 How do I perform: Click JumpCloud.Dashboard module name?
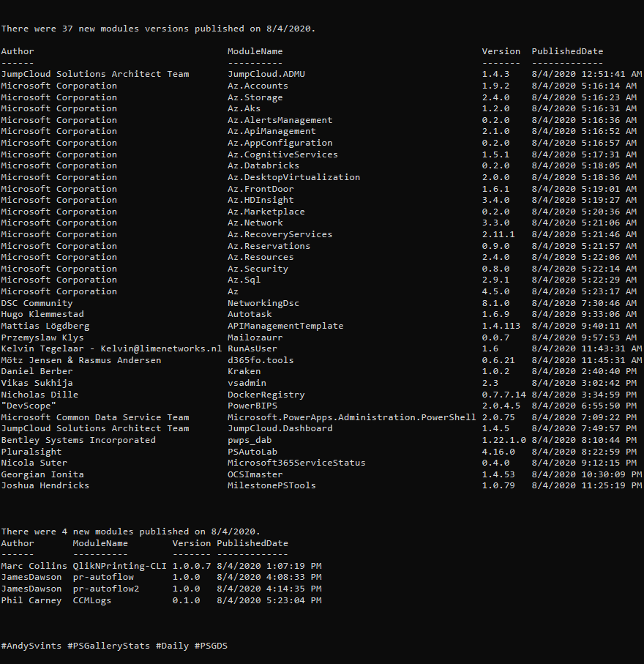(x=280, y=428)
